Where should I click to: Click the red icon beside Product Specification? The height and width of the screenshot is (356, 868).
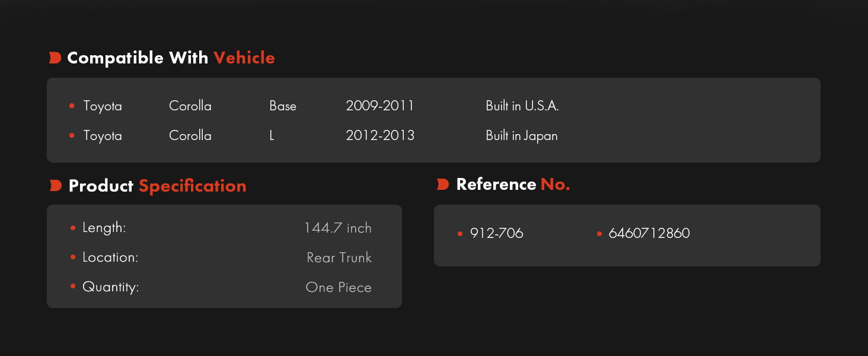click(56, 186)
